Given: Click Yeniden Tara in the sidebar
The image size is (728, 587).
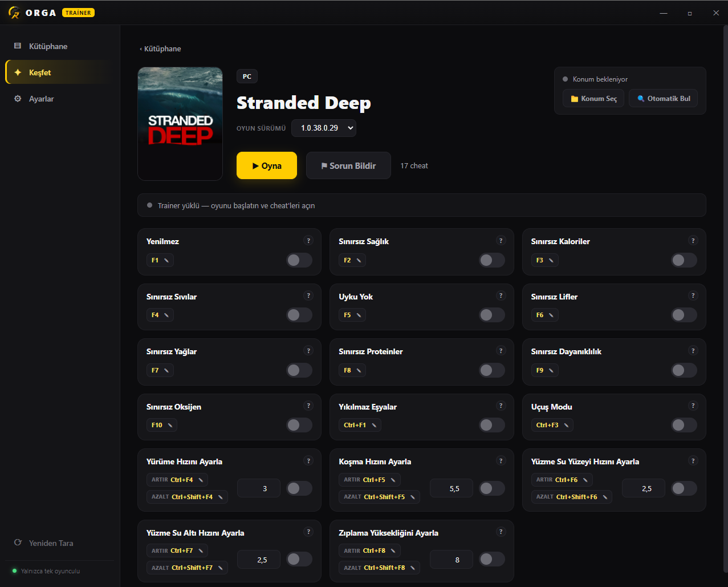Looking at the screenshot, I should (x=60, y=543).
